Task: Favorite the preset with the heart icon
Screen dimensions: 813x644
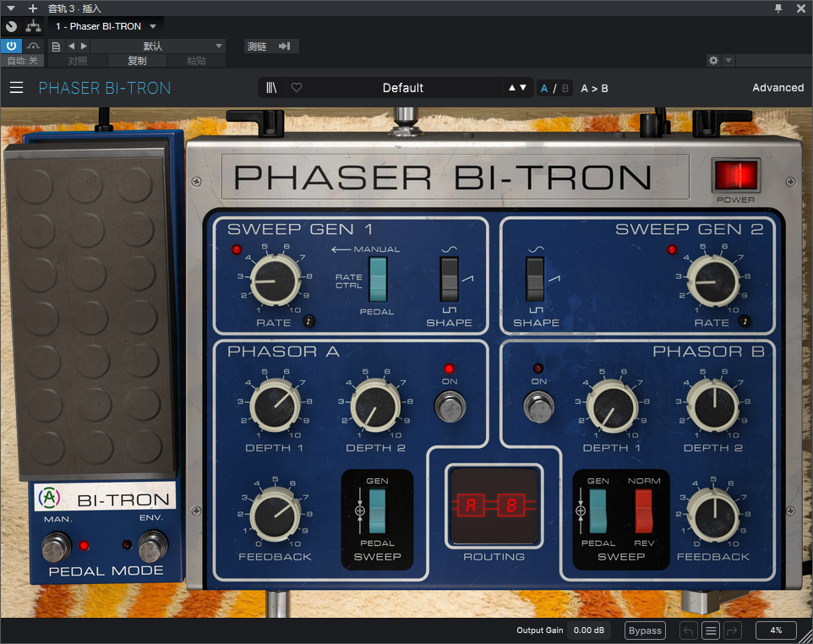Action: (297, 88)
